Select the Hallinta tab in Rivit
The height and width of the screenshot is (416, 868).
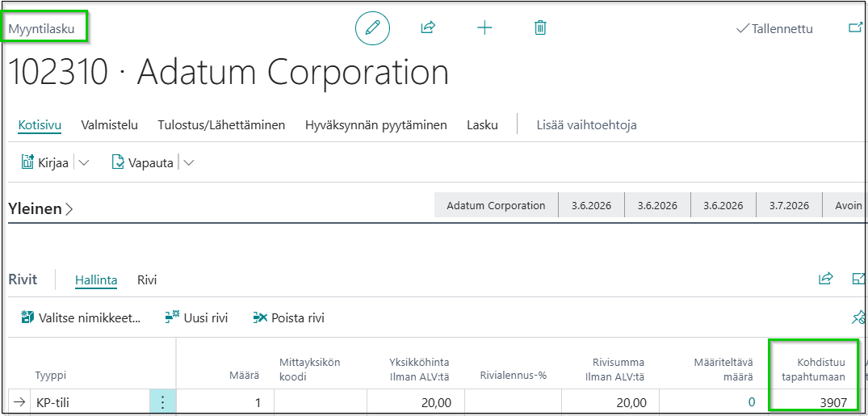(x=96, y=279)
